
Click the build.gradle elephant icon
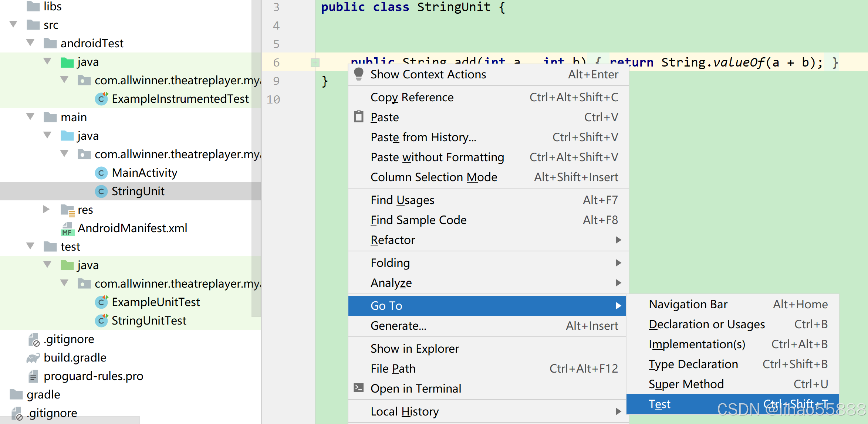[x=33, y=358]
